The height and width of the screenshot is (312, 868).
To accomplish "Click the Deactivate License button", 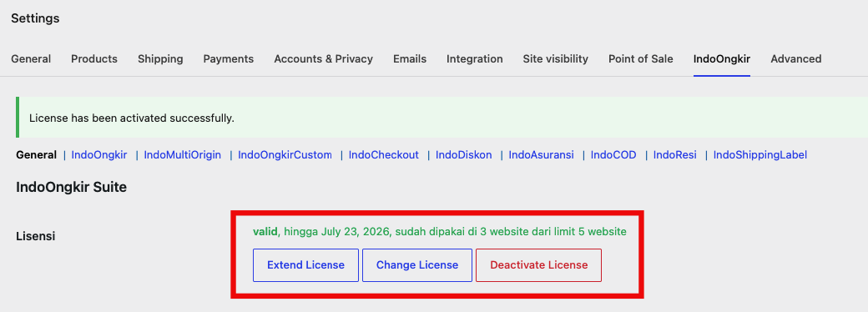I will [538, 265].
